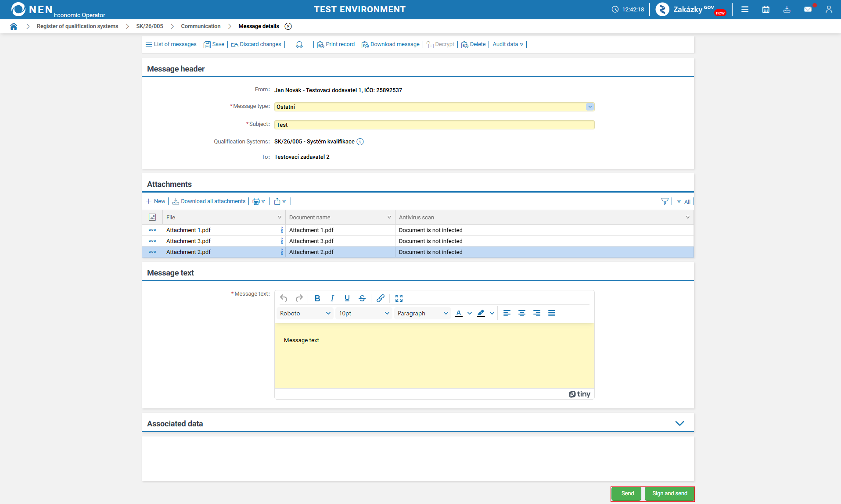The width and height of the screenshot is (841, 504).
Task: Open table column settings icon
Action: coord(152,217)
